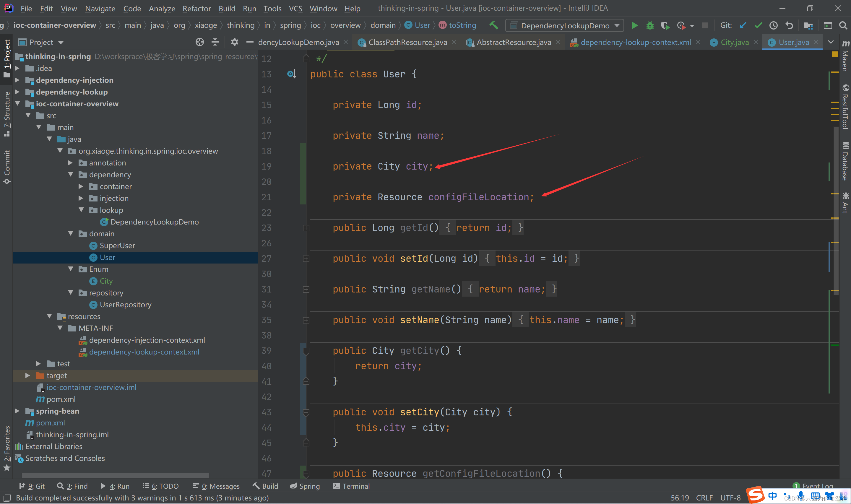851x504 pixels.
Task: Open Search Everywhere magnifier icon
Action: (x=843, y=25)
